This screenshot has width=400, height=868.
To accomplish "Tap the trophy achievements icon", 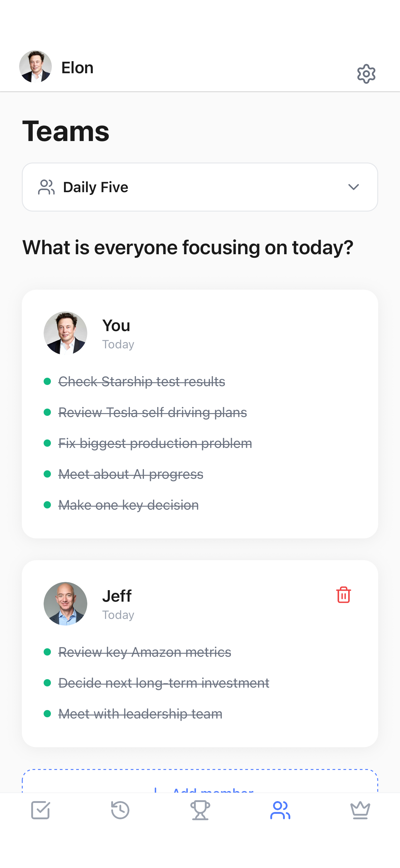I will pos(200,810).
